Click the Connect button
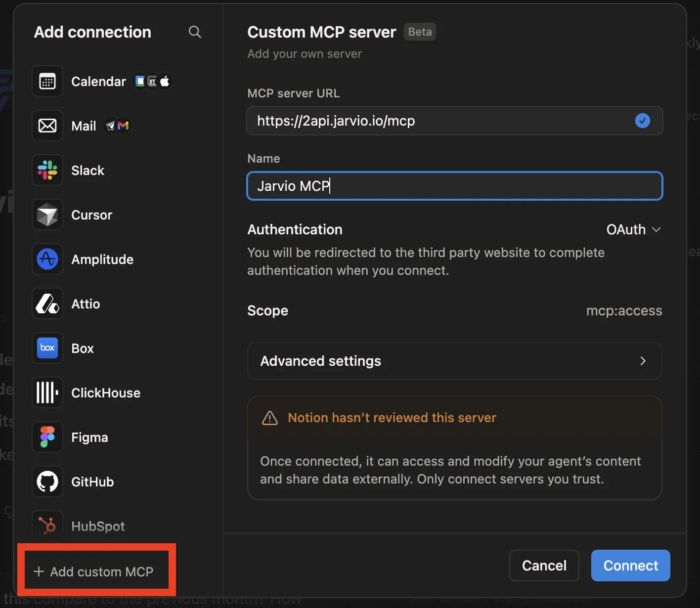 tap(630, 565)
